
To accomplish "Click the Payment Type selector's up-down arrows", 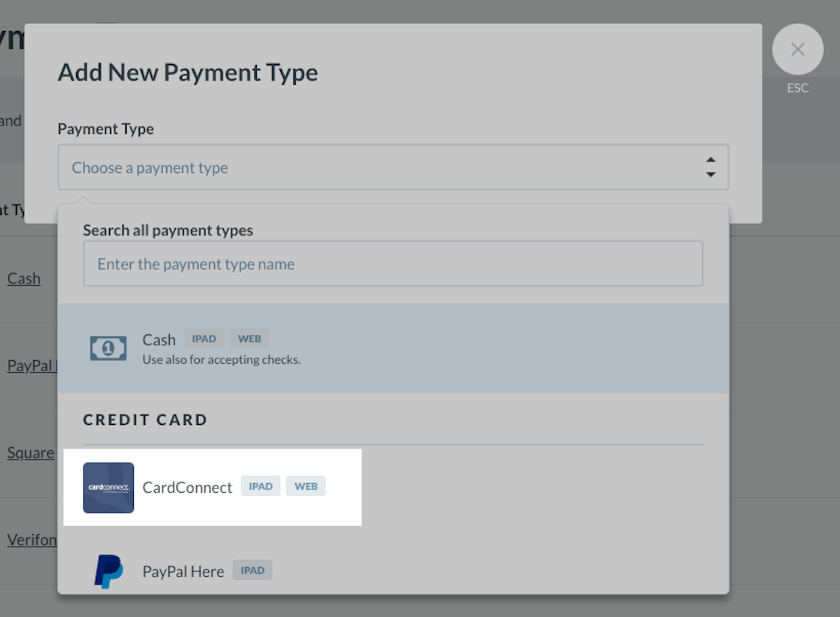I will point(710,167).
